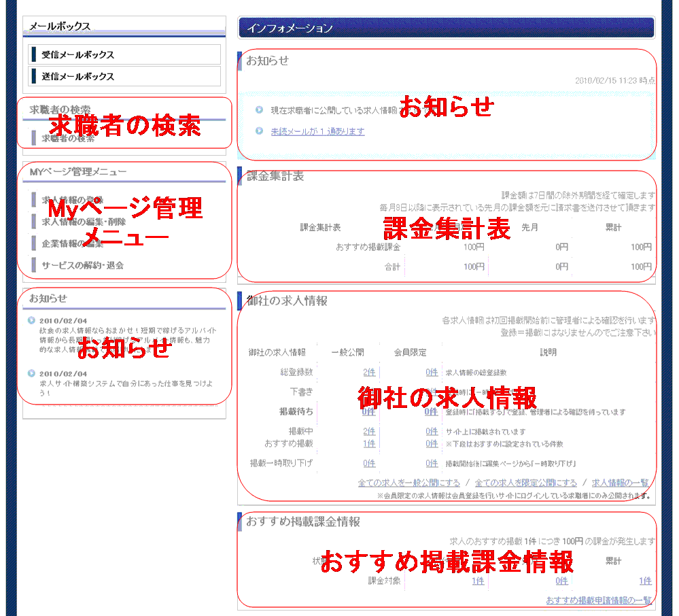Open the 受信メールボックス inbox
Image resolution: width=679 pixels, height=616 pixels.
pyautogui.click(x=77, y=55)
